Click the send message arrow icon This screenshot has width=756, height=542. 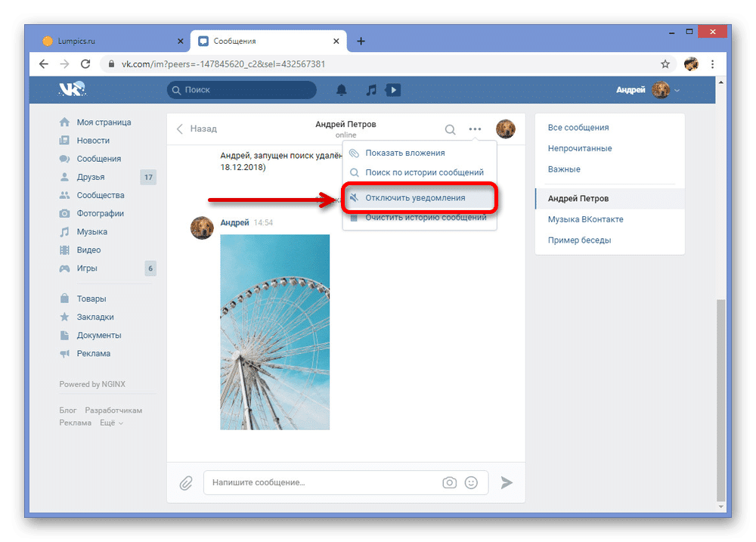(507, 482)
